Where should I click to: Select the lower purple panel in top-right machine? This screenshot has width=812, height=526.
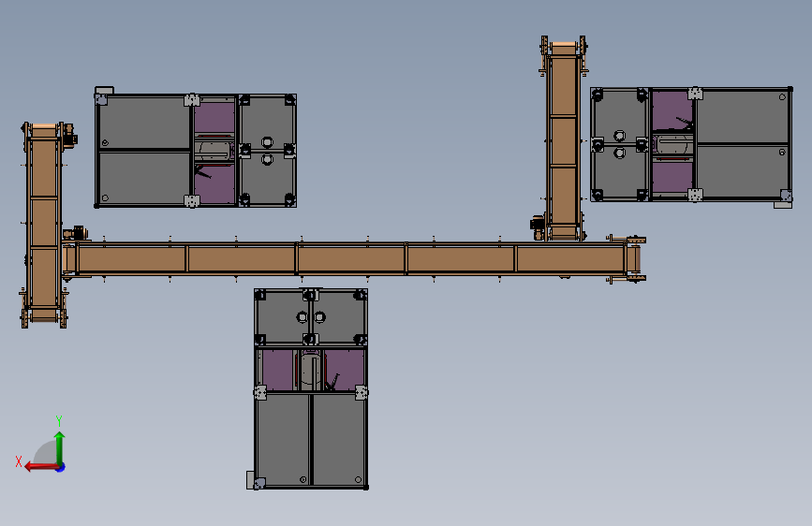(672, 177)
